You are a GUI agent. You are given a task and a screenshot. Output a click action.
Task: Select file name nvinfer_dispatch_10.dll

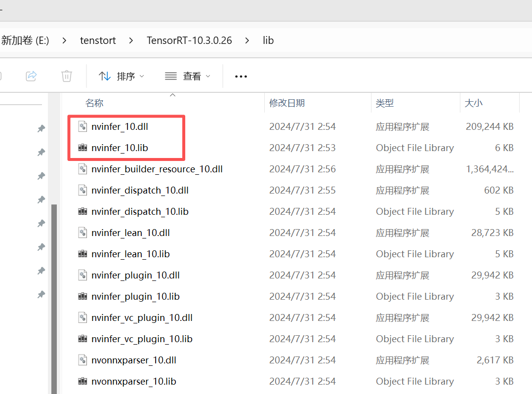140,191
